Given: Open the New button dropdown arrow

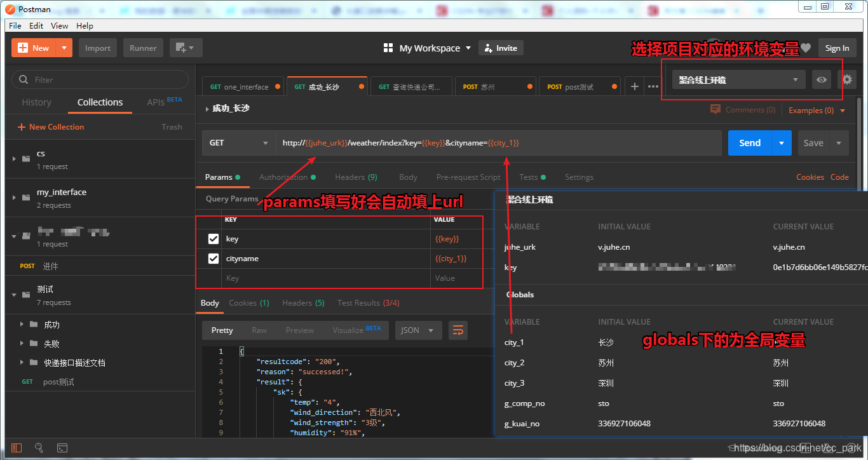Looking at the screenshot, I should coord(64,48).
